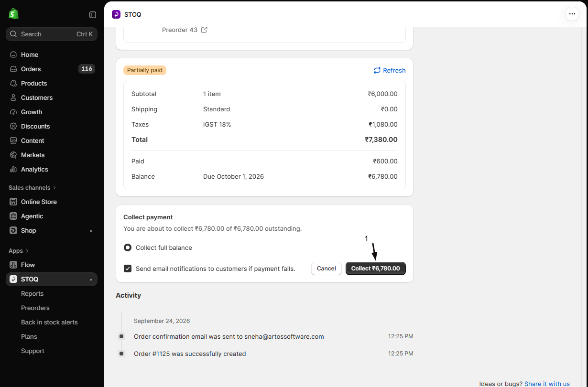This screenshot has width=588, height=387.
Task: Click pin dot beside STOQ app
Action: point(91,279)
